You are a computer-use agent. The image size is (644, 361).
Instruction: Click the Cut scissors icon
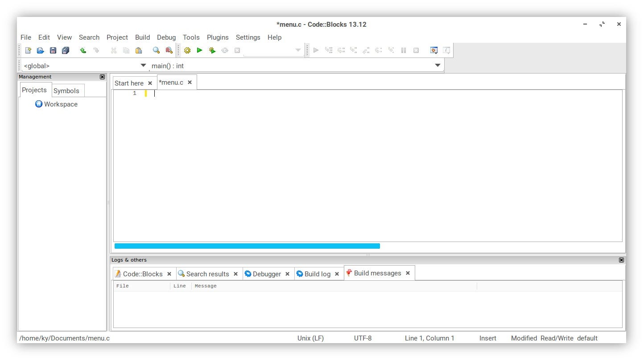point(114,50)
